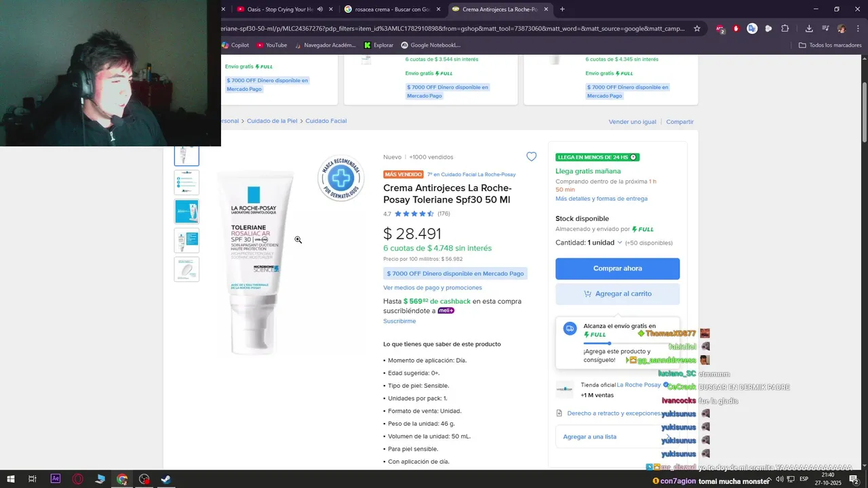This screenshot has height=488, width=868.
Task: Launch After Effects from the taskbar
Action: point(56,479)
